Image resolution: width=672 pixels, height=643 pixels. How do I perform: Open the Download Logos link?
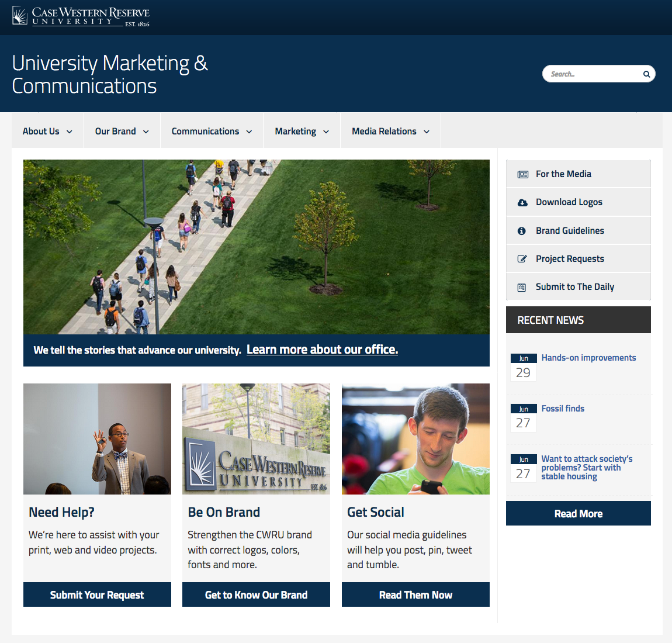pos(578,202)
